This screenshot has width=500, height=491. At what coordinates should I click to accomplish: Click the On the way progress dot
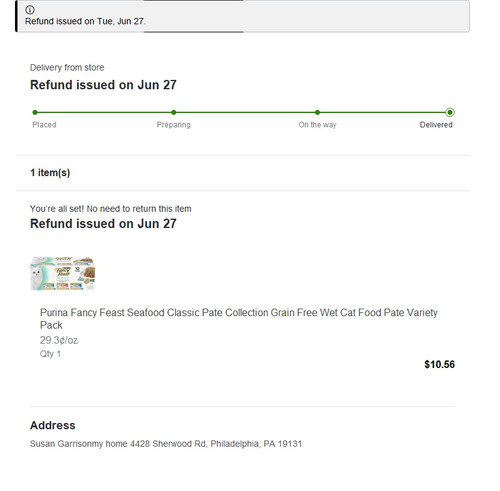(x=317, y=112)
